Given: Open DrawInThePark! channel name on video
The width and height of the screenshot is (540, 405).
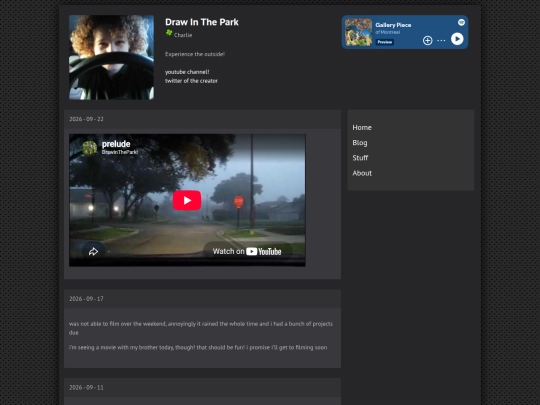Looking at the screenshot, I should [x=120, y=152].
